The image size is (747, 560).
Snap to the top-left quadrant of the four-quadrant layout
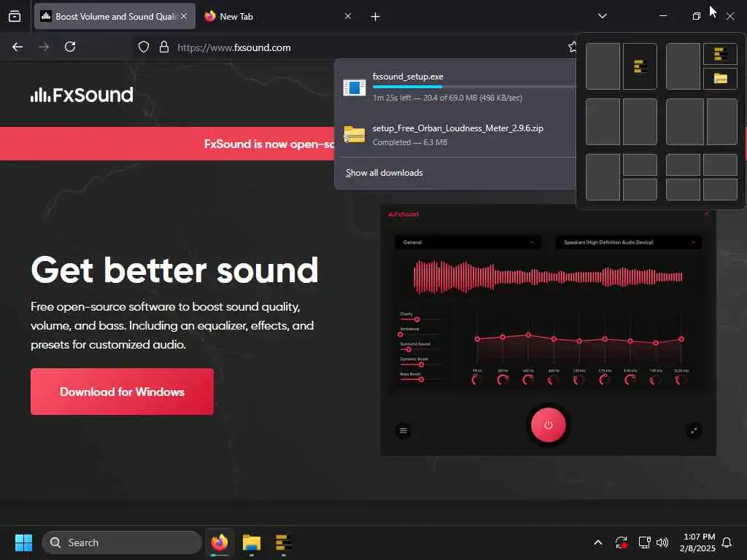pos(683,165)
